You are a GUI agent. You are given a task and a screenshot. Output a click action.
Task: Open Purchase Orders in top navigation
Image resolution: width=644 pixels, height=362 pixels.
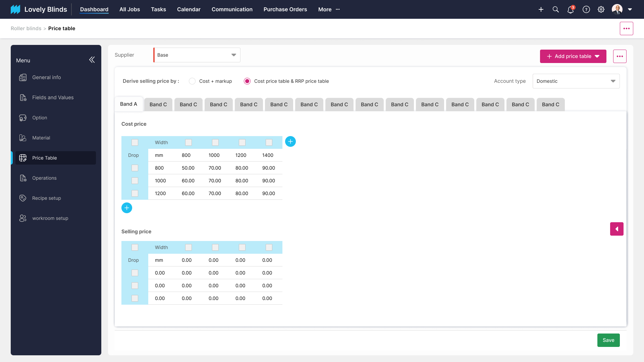point(285,9)
